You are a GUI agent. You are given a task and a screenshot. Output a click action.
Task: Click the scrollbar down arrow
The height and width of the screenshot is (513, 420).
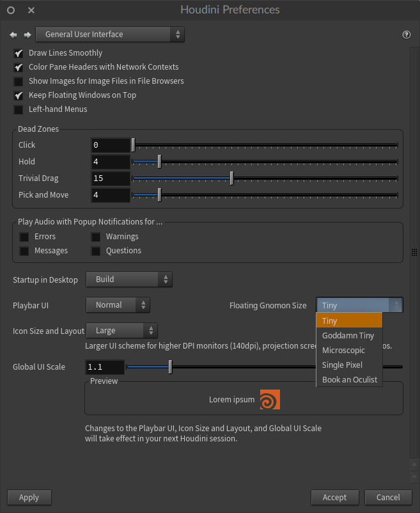pyautogui.click(x=414, y=477)
